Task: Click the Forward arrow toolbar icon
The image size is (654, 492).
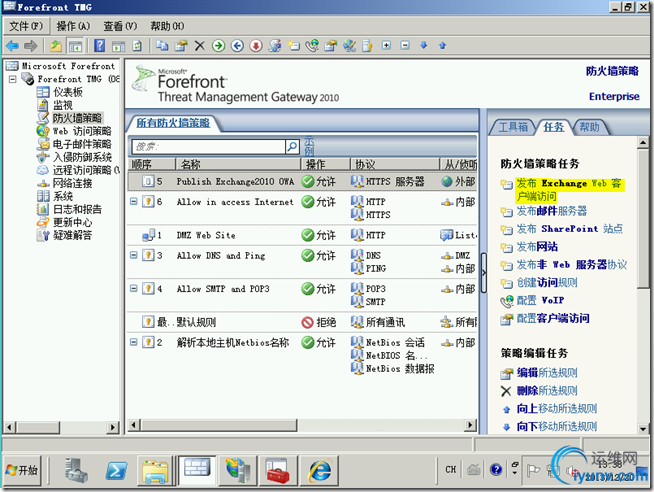Action: coord(30,45)
